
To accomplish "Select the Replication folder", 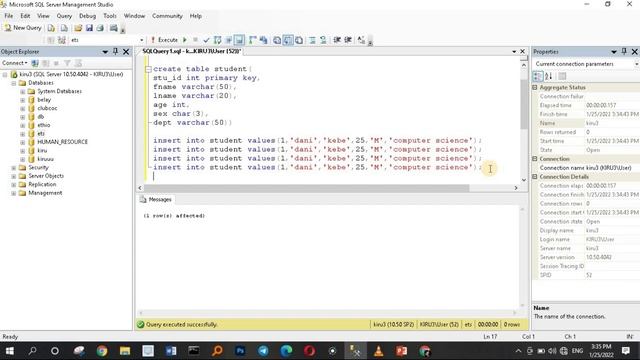I will [x=42, y=184].
